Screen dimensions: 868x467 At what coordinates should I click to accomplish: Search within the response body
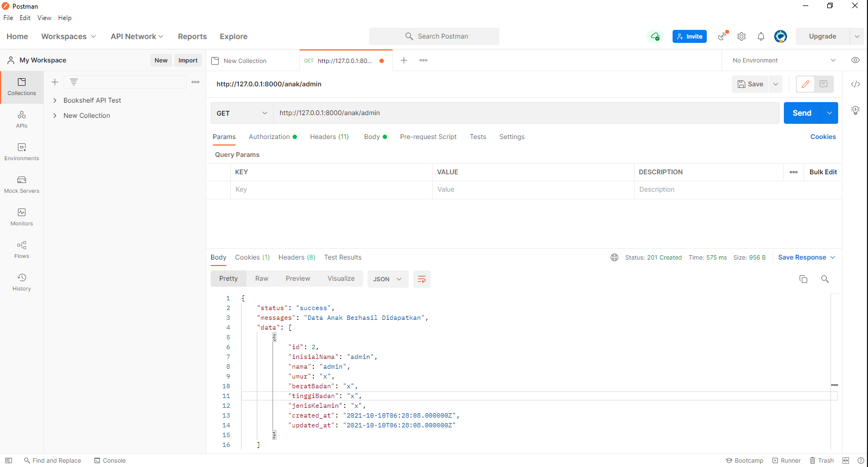[x=825, y=279]
